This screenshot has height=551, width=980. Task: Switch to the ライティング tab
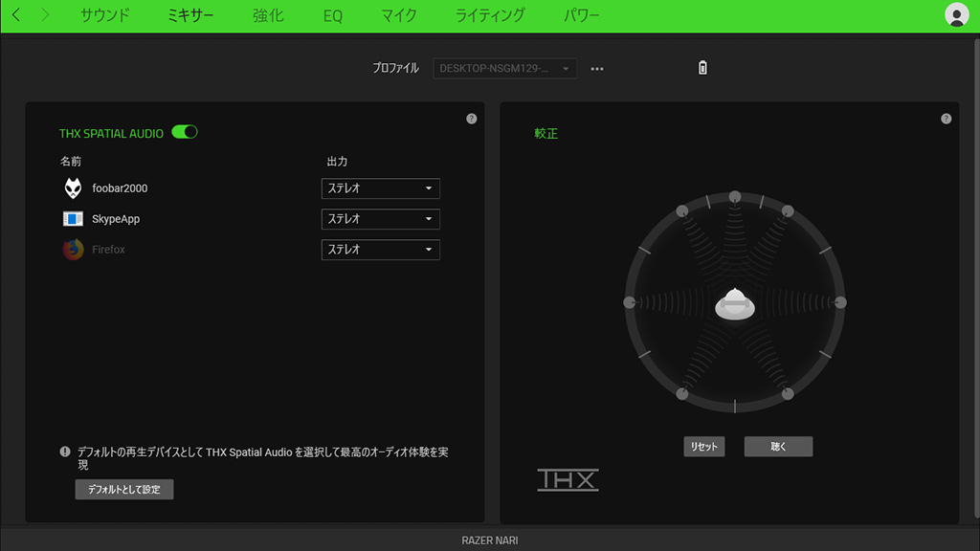click(490, 15)
